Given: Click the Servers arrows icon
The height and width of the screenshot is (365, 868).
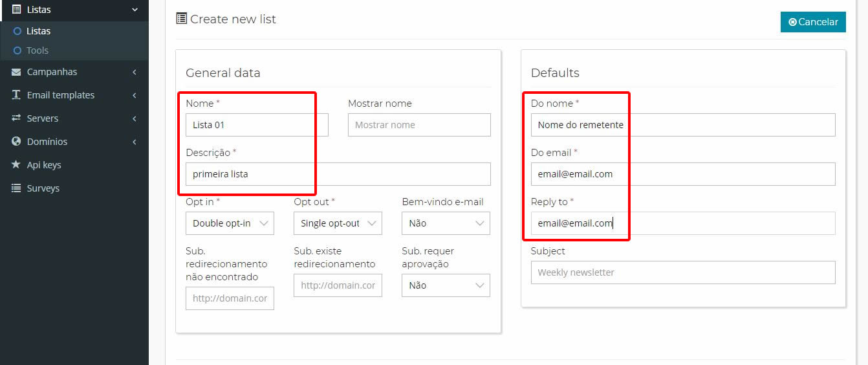Looking at the screenshot, I should (x=16, y=118).
